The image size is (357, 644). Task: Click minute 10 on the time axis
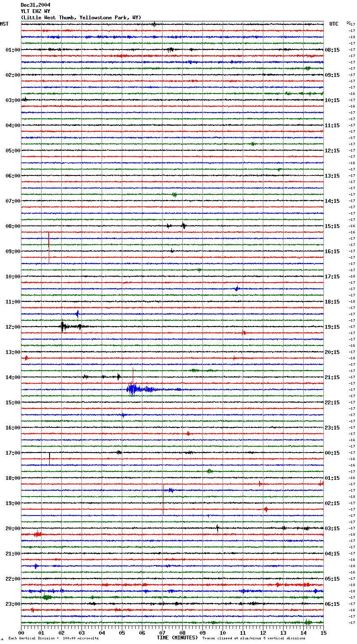tap(223, 633)
